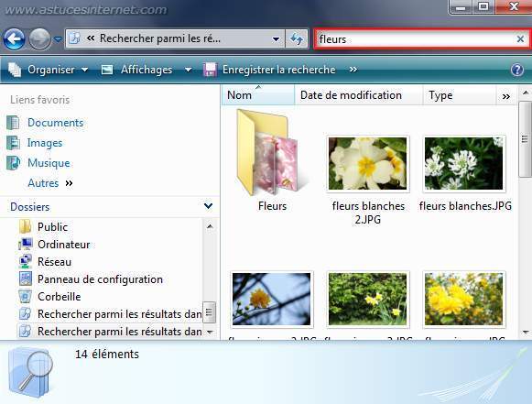This screenshot has height=404, width=532.
Task: Sort by the Type column header
Action: coord(459,95)
